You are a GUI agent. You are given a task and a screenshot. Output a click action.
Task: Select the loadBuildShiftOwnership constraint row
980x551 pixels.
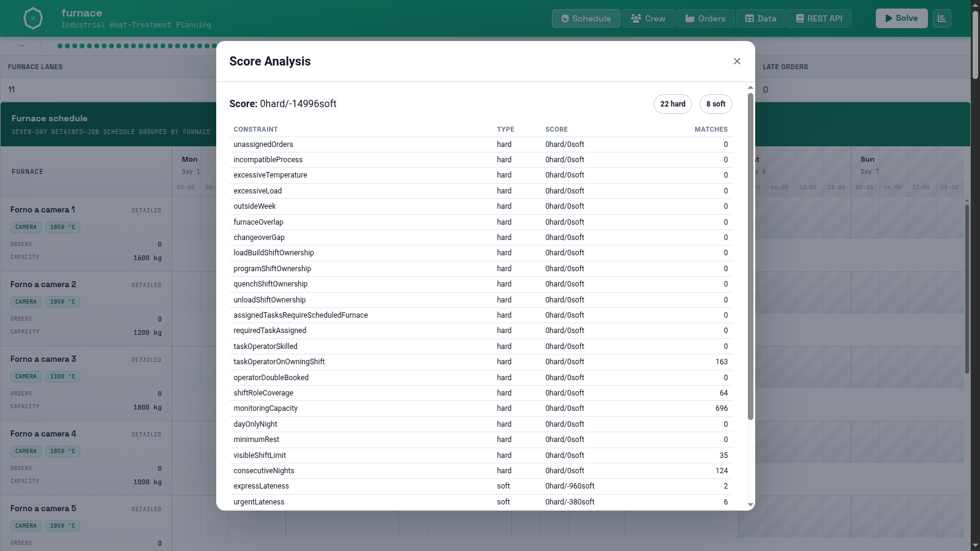pos(481,253)
